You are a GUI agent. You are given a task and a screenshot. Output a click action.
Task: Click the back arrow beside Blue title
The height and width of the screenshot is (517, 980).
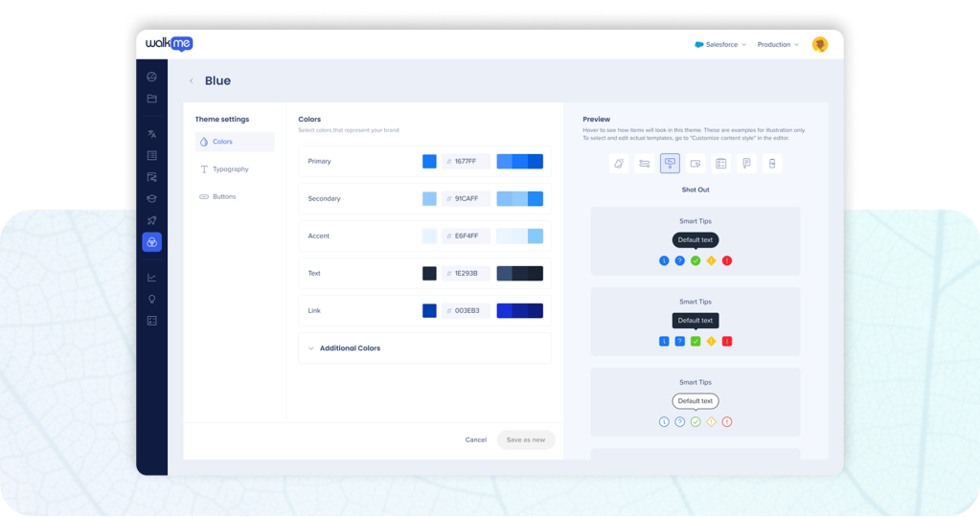click(192, 81)
